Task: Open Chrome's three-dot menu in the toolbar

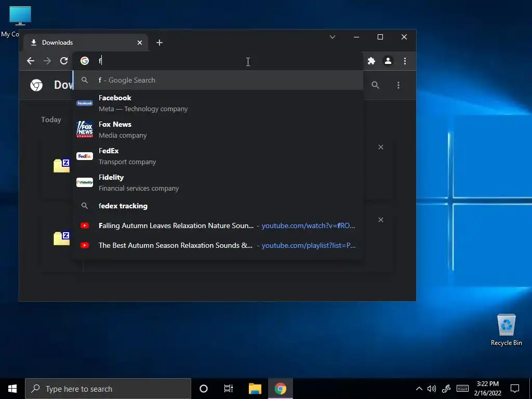Action: click(x=405, y=61)
